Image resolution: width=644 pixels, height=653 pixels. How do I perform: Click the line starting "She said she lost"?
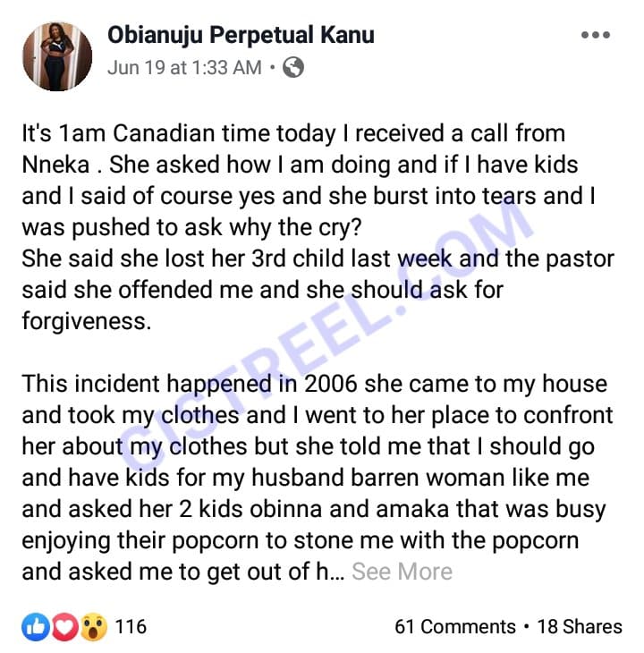(x=318, y=259)
